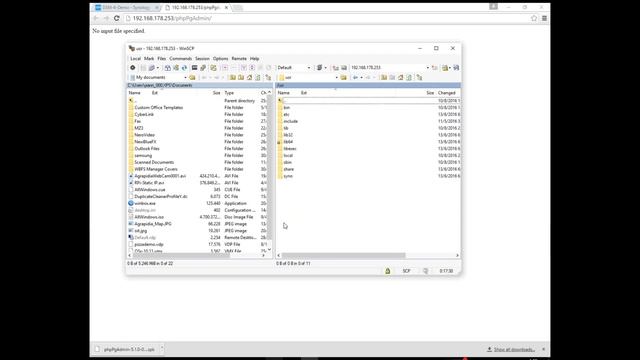
Task: Select the sbin remote folder
Action: [287, 162]
